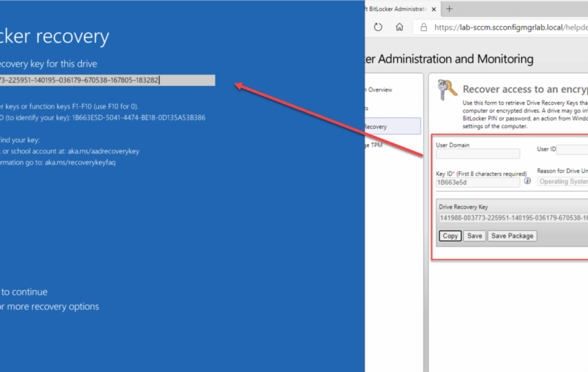
Task: Click the 'Drive Recovery Key' label
Action: (x=463, y=207)
